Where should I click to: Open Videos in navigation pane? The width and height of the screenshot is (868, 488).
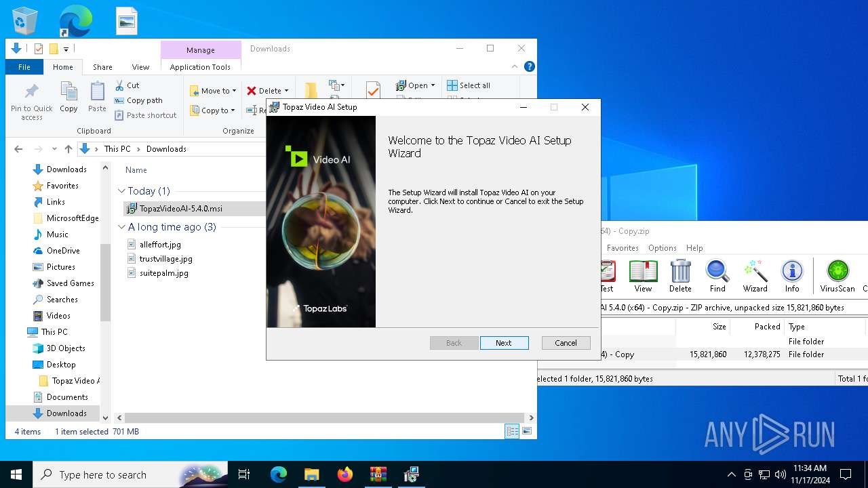click(58, 316)
